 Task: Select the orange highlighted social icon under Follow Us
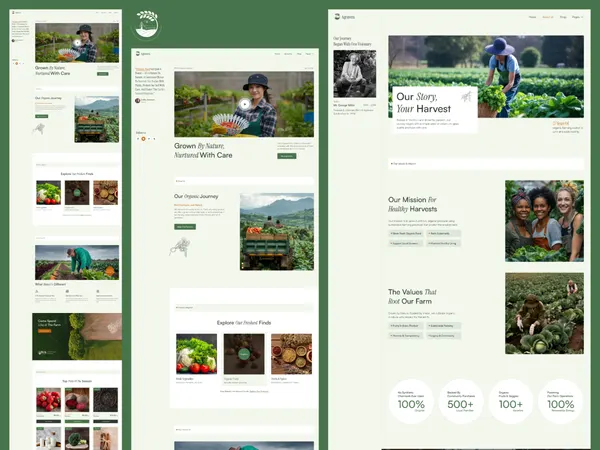(143, 139)
